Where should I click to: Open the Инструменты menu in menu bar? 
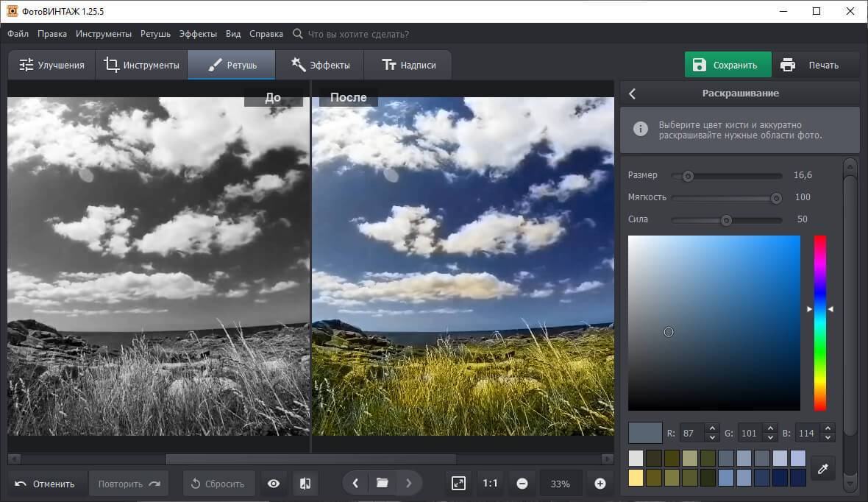coord(103,34)
